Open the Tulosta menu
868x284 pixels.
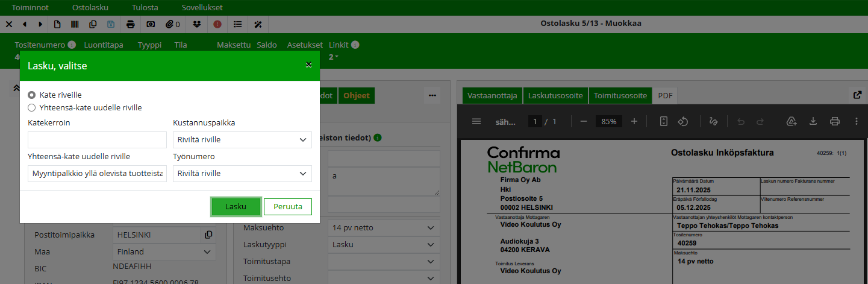click(145, 8)
